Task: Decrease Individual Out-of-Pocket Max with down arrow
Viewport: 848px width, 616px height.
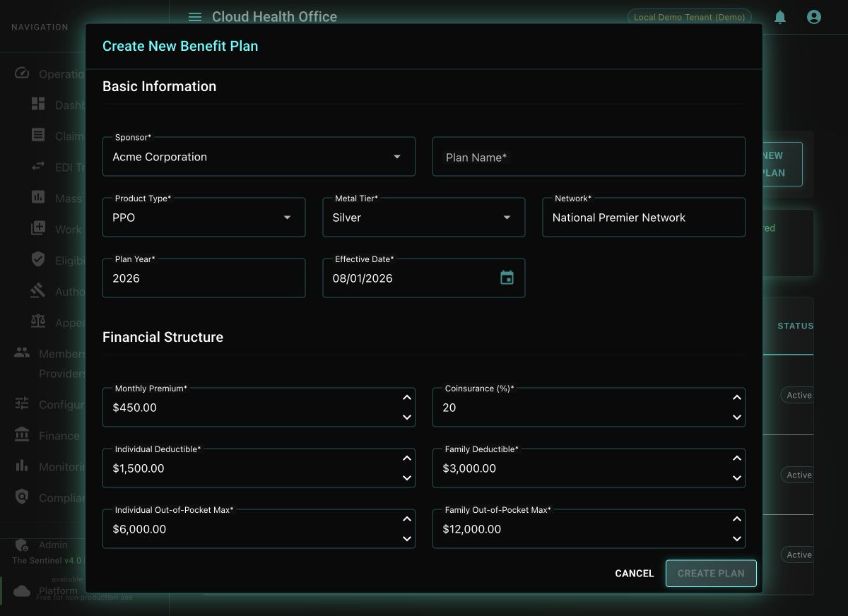Action: pyautogui.click(x=407, y=538)
